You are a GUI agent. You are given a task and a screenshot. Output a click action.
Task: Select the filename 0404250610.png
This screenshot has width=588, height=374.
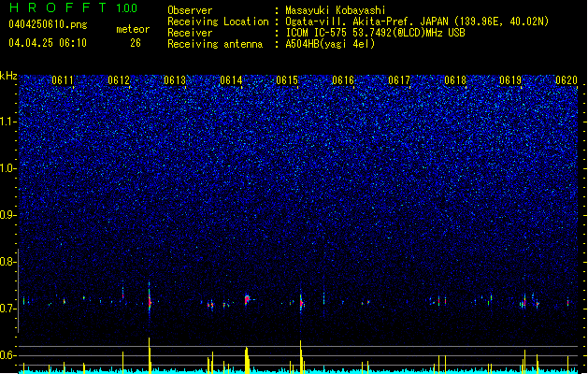48,25
